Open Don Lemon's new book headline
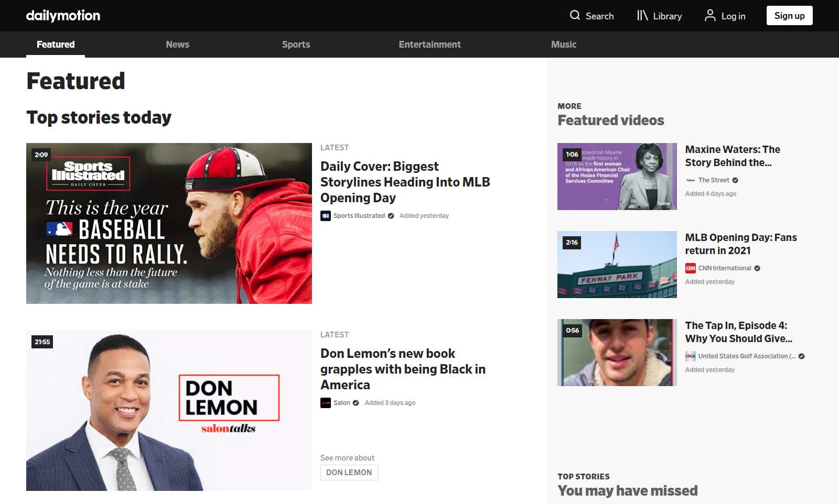 click(x=403, y=369)
